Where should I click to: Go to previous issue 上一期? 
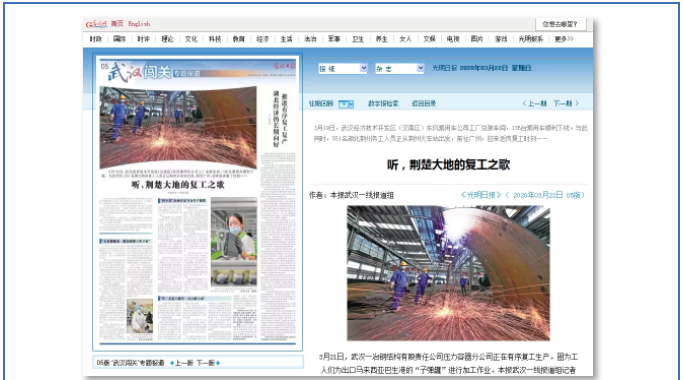(x=534, y=104)
